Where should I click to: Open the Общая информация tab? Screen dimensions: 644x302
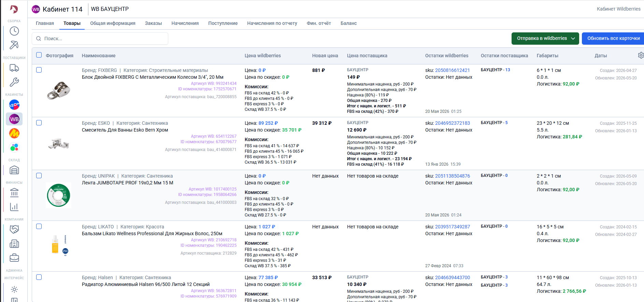click(x=113, y=23)
